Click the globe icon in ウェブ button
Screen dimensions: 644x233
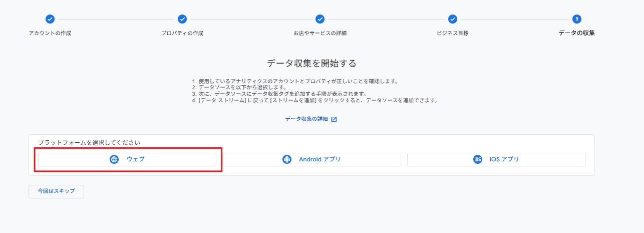pyautogui.click(x=114, y=159)
